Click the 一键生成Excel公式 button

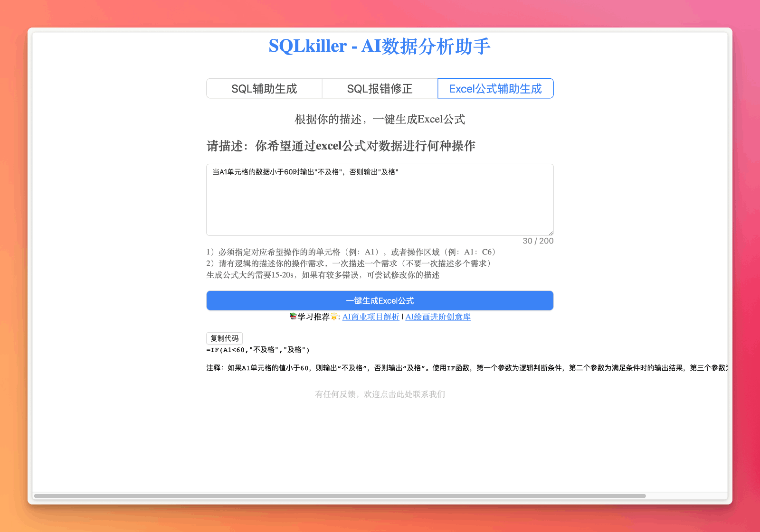point(380,301)
